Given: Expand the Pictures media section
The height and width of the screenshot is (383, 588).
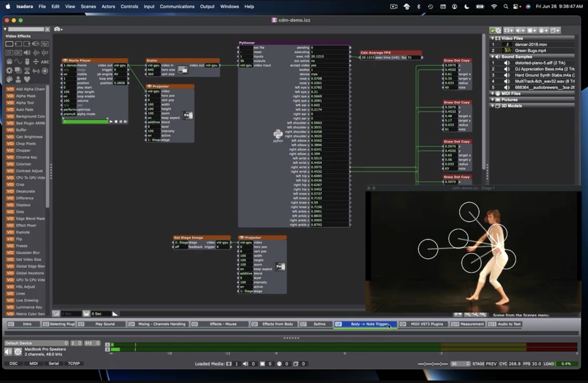Looking at the screenshot, I should coord(493,100).
